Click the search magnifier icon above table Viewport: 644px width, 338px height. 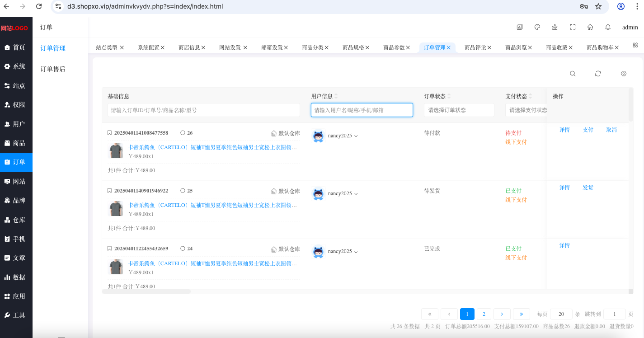573,74
